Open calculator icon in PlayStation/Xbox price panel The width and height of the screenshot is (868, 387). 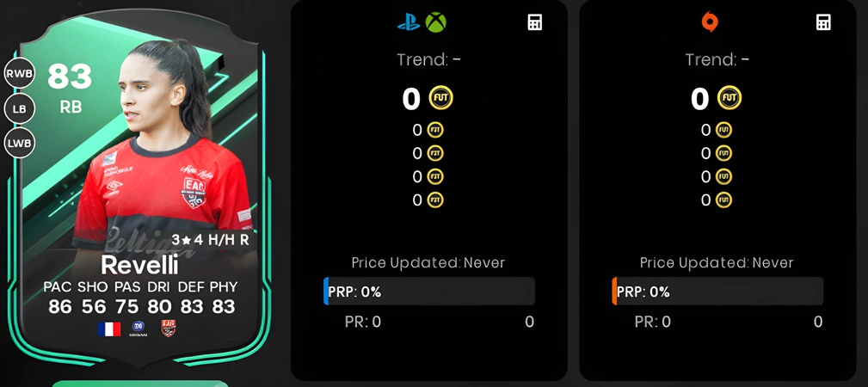[x=535, y=22]
